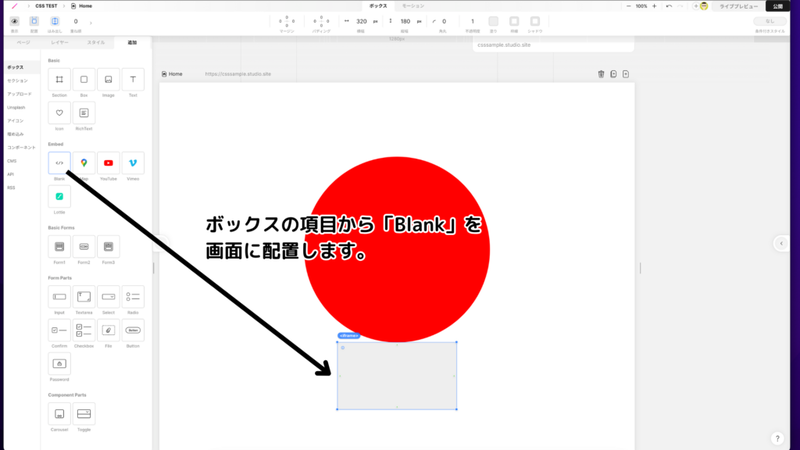Add a Lottie animation embed
Image resolution: width=800 pixels, height=450 pixels.
[x=59, y=196]
